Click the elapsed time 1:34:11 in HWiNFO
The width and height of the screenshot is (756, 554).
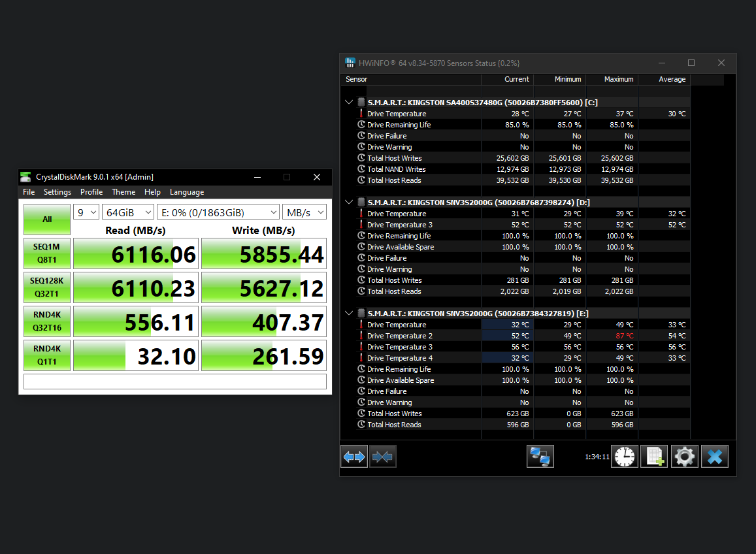click(x=597, y=457)
